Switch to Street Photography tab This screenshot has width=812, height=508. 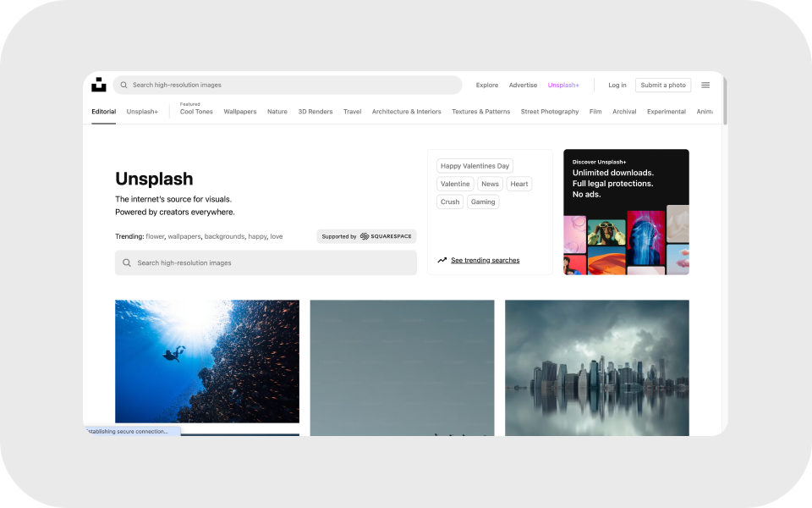(550, 112)
